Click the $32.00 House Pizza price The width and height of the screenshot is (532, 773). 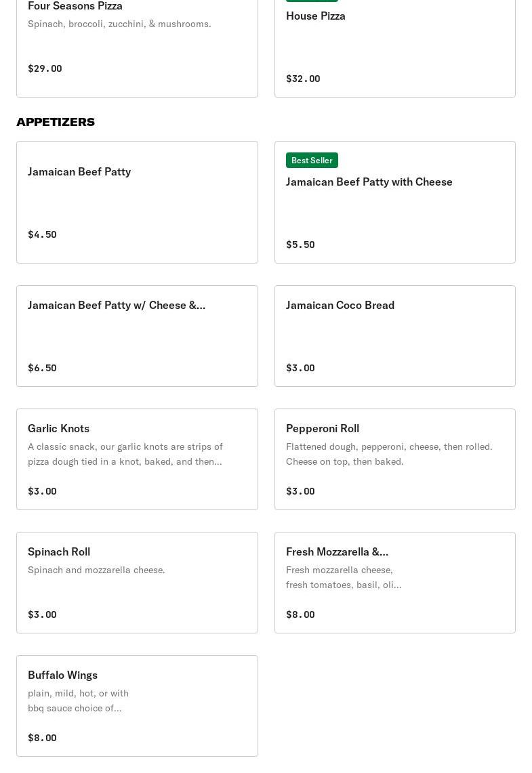(x=303, y=79)
